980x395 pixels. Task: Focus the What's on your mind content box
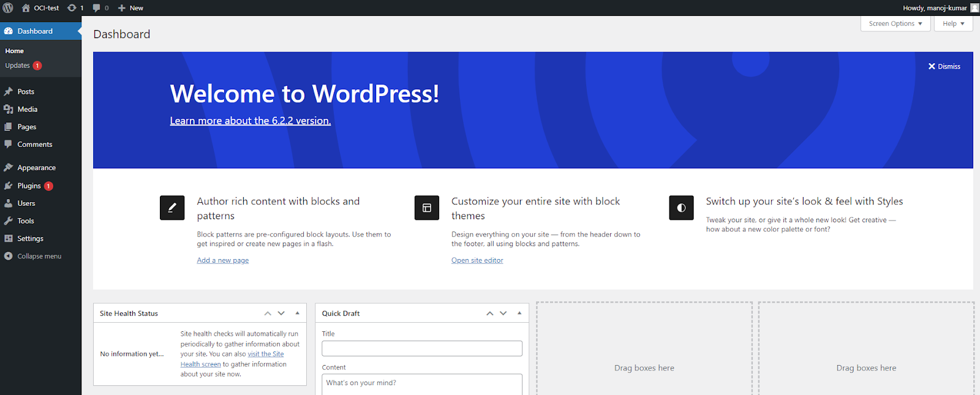(x=422, y=385)
